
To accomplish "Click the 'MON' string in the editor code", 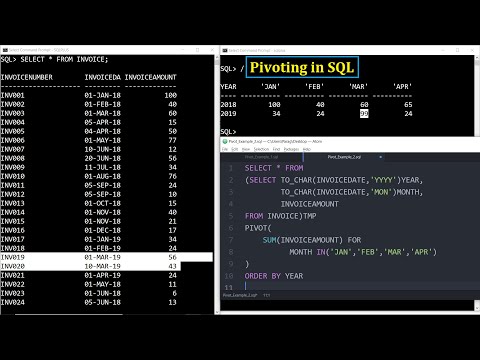I will [381, 192].
